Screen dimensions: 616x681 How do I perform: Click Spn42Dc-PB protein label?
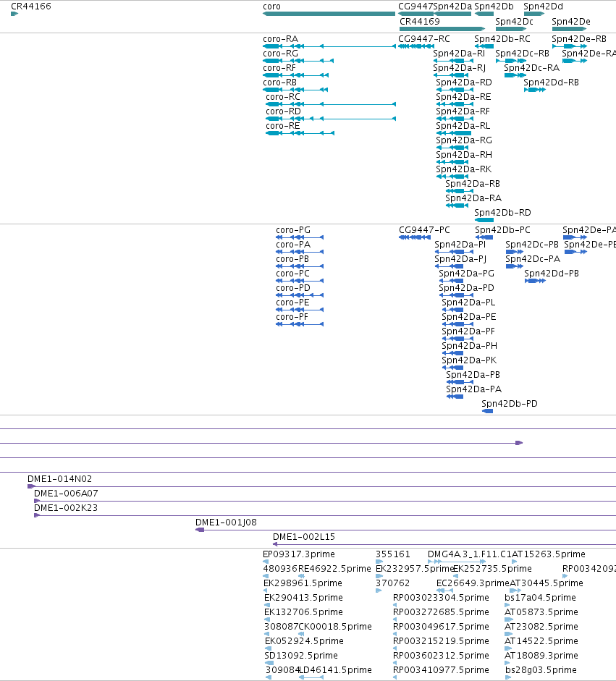pyautogui.click(x=532, y=245)
